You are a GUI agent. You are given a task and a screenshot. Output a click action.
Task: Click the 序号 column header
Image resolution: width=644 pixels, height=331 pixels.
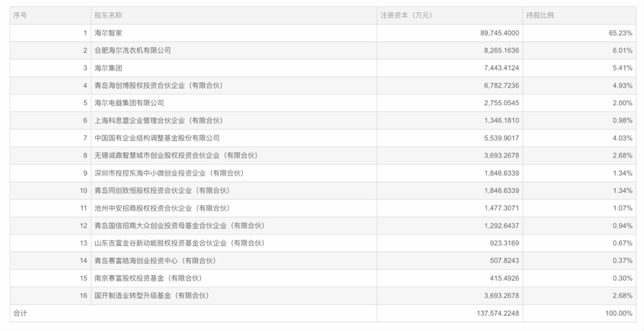click(x=21, y=15)
